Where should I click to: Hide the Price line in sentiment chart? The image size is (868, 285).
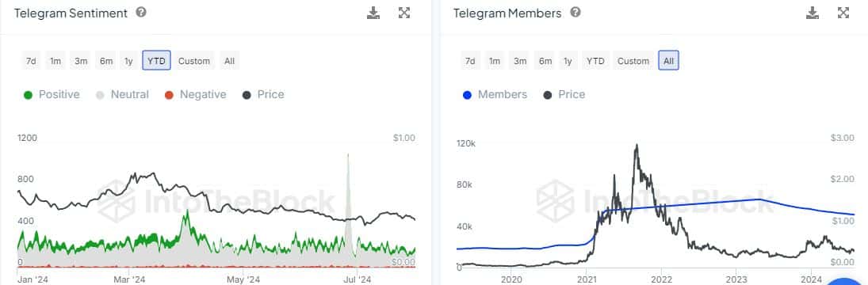(263, 94)
